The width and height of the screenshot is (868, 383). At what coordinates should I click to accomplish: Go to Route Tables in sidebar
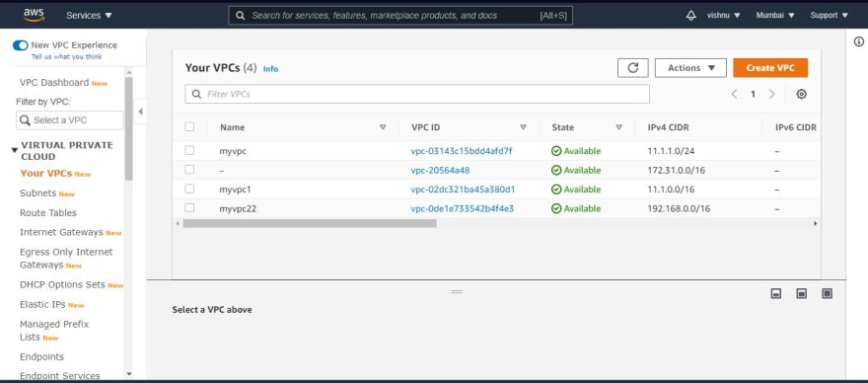(48, 213)
